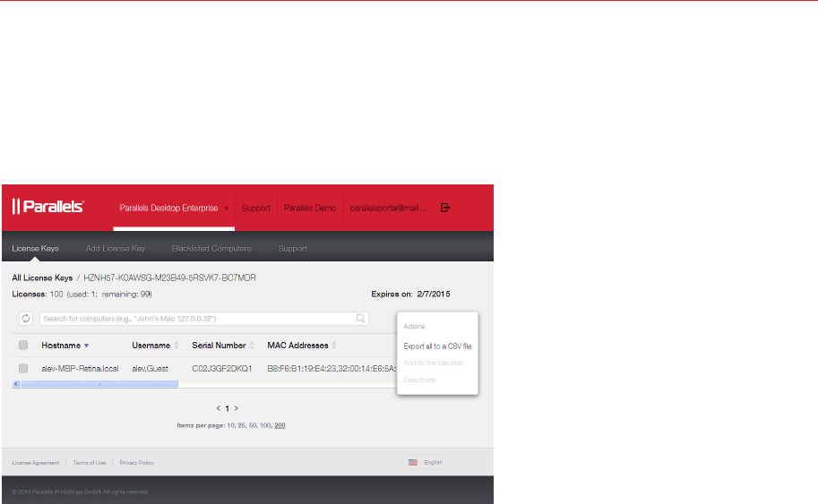Click the refresh icon beside the search box

(x=26, y=319)
